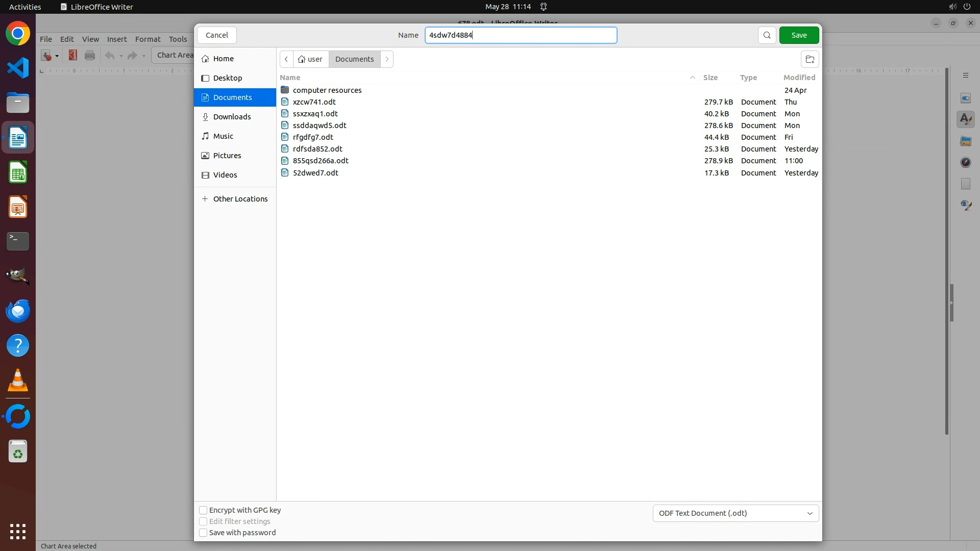Open sidebar Properties panel icon
The width and height of the screenshot is (980, 551).
tap(965, 98)
